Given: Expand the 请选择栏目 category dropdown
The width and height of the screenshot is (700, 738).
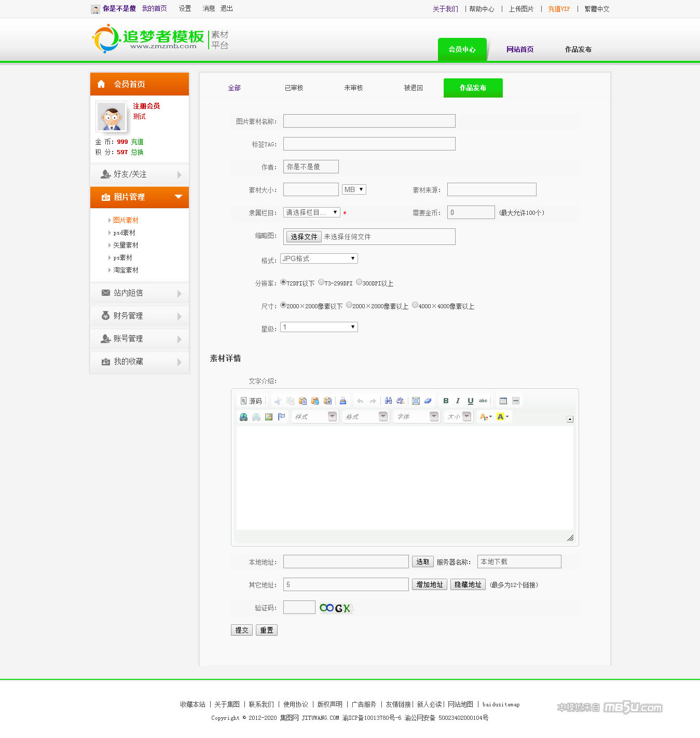Looking at the screenshot, I should click(x=311, y=212).
